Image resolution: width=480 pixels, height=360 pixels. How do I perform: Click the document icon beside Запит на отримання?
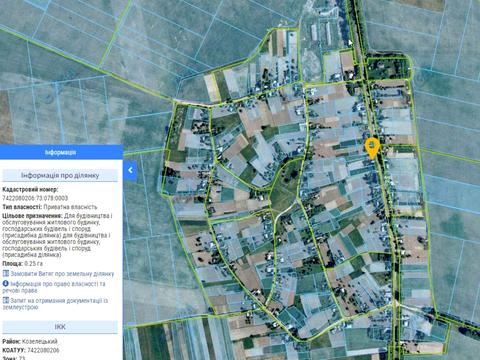click(6, 300)
